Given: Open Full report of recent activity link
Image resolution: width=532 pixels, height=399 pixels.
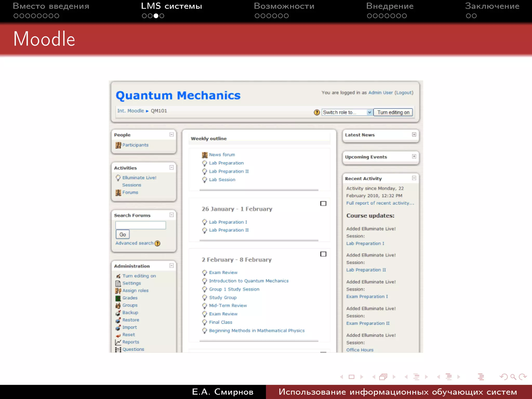Looking at the screenshot, I should [x=380, y=203].
